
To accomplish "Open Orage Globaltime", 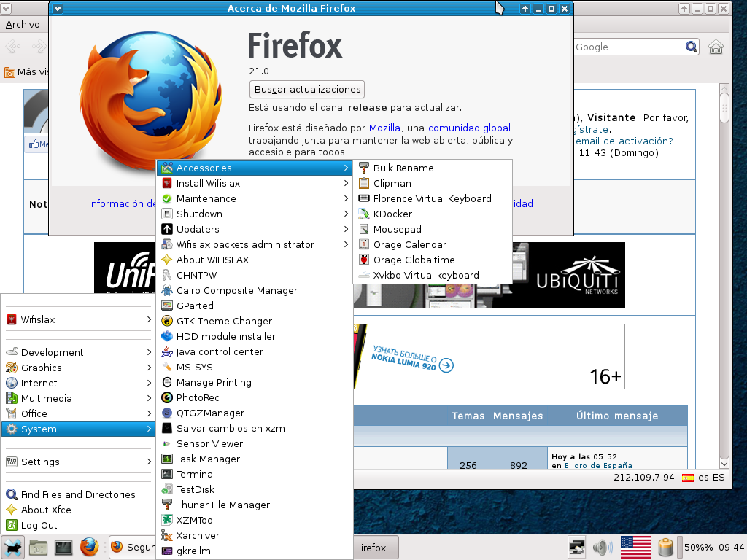I will [x=433, y=260].
